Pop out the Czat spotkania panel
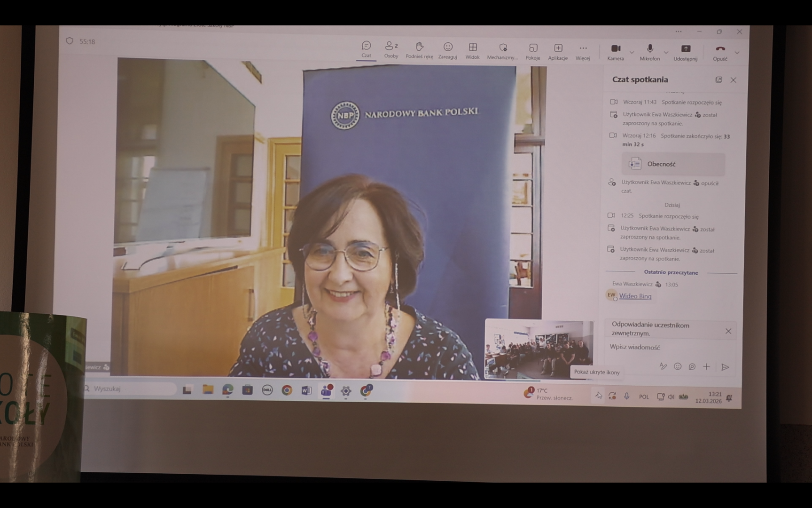 point(718,80)
